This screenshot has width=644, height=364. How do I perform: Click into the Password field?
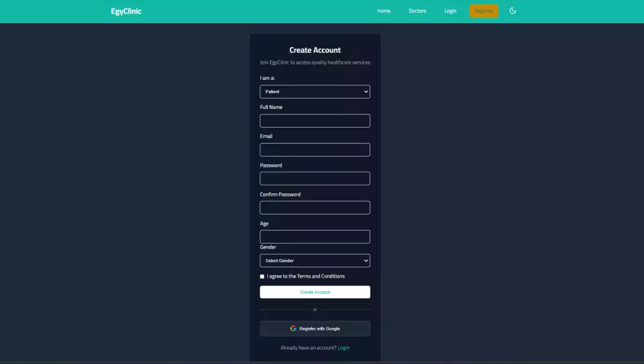pyautogui.click(x=315, y=178)
